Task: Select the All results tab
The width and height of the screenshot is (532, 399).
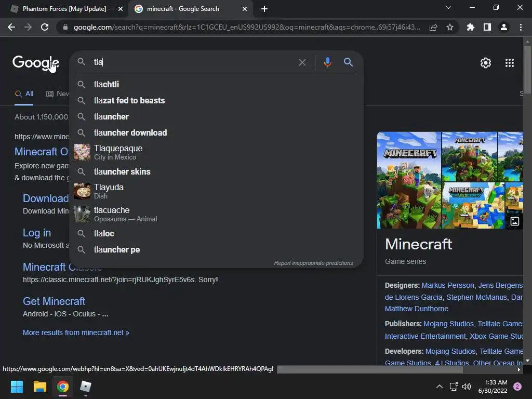Action: 24,94
